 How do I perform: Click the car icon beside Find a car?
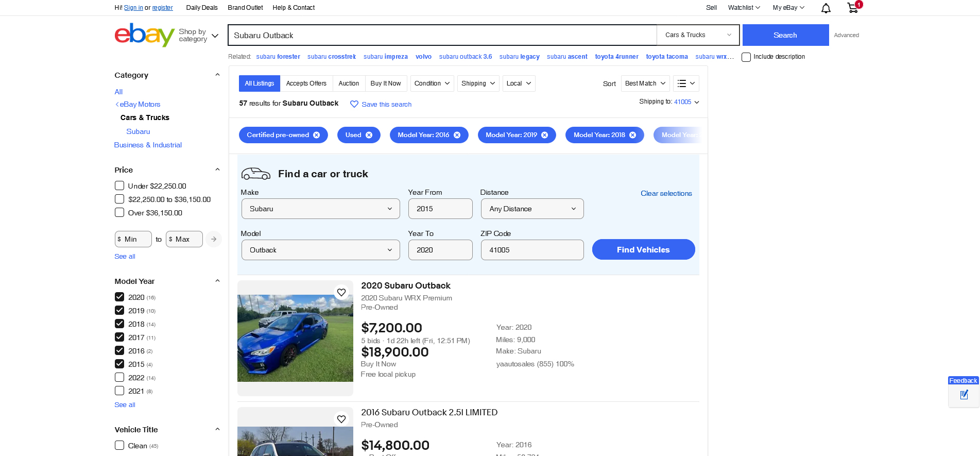pyautogui.click(x=256, y=174)
